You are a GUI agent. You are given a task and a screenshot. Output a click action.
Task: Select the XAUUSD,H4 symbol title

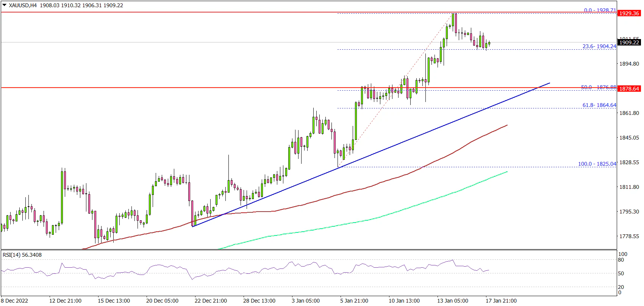pos(23,5)
